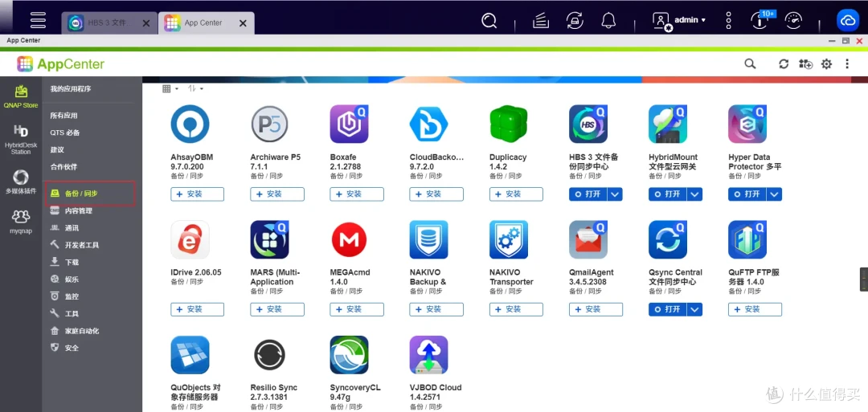Click the NAKIVO Transporter app icon
Screen dimensions: 868x412
pos(509,239)
